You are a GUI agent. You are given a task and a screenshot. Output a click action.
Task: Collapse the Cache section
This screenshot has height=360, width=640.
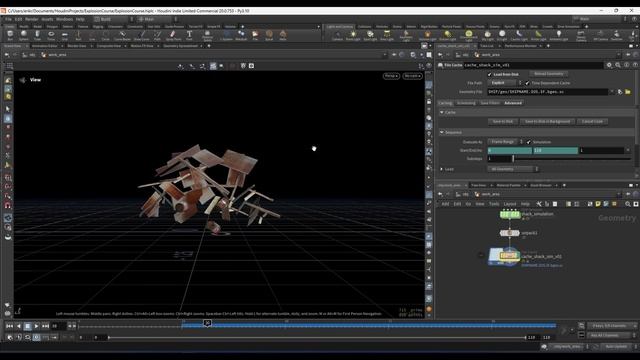point(442,112)
